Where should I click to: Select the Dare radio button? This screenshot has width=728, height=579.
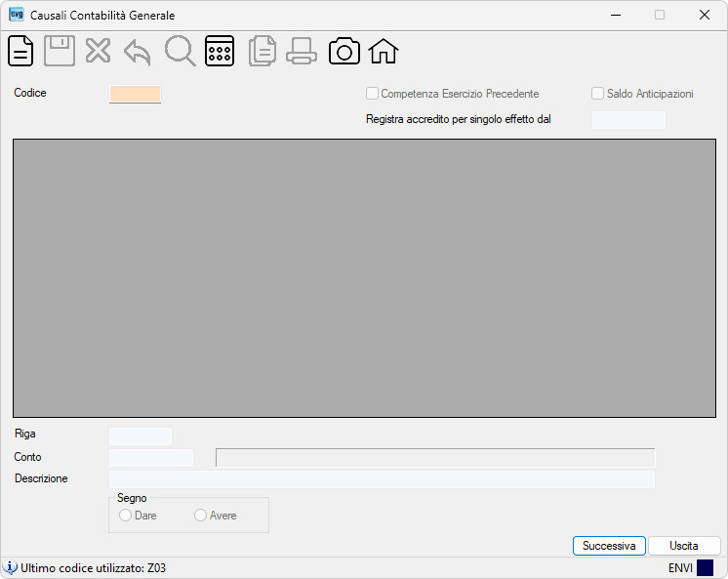pos(125,516)
